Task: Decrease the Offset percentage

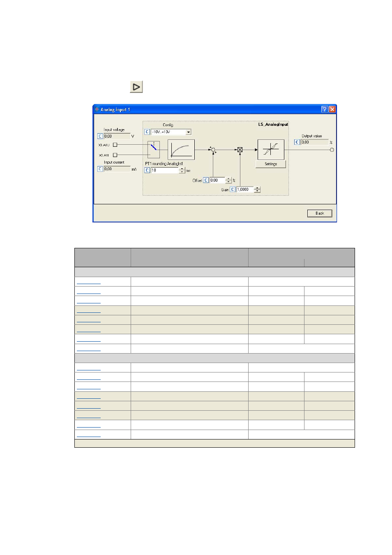Action: coord(228,182)
